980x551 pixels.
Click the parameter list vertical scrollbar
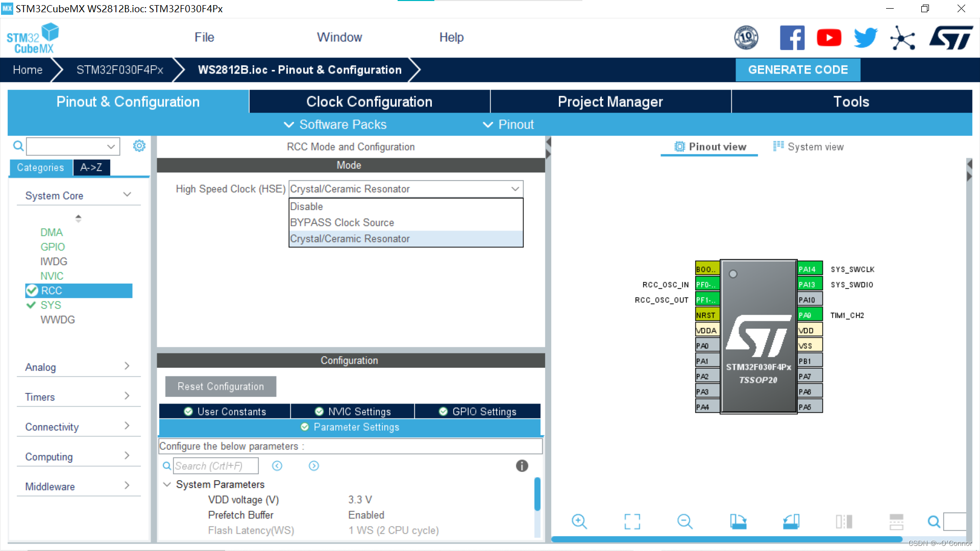(x=537, y=494)
